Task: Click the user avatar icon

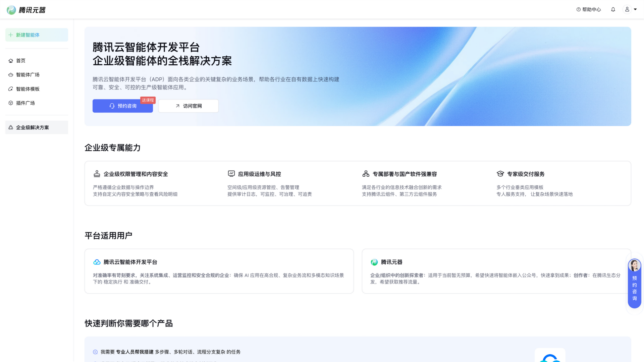Action: coord(627,9)
